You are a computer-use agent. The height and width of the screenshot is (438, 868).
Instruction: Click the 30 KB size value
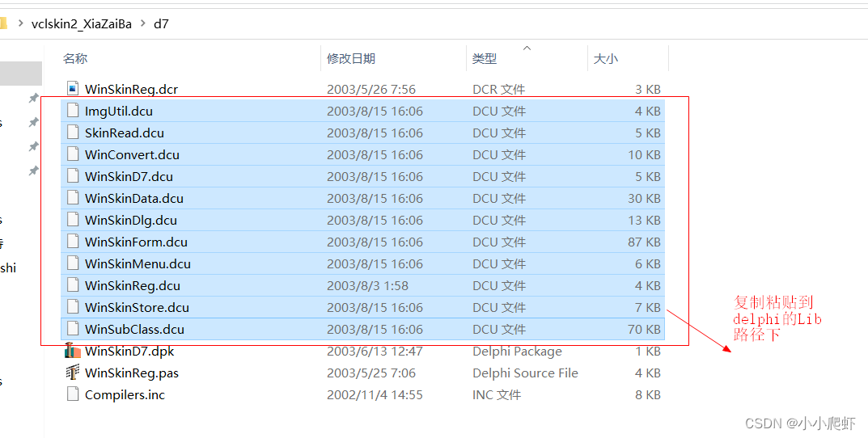644,199
